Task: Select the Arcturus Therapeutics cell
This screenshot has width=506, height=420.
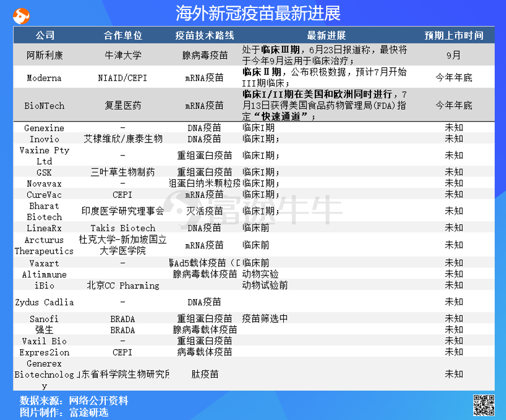Action: tap(44, 245)
